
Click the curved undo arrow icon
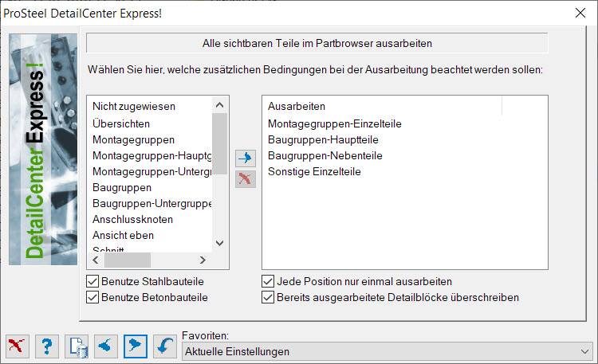tap(165, 346)
